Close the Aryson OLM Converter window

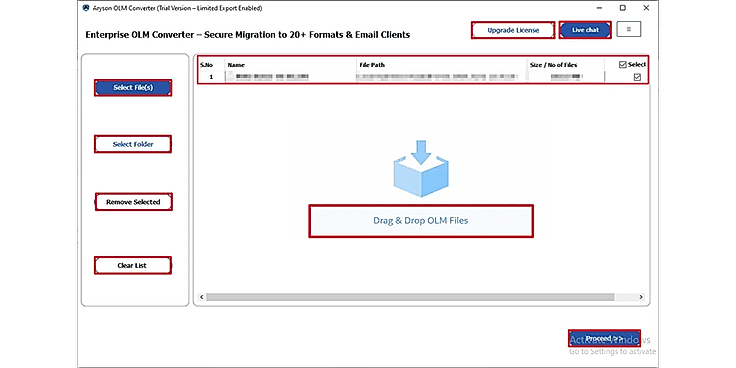click(x=646, y=8)
